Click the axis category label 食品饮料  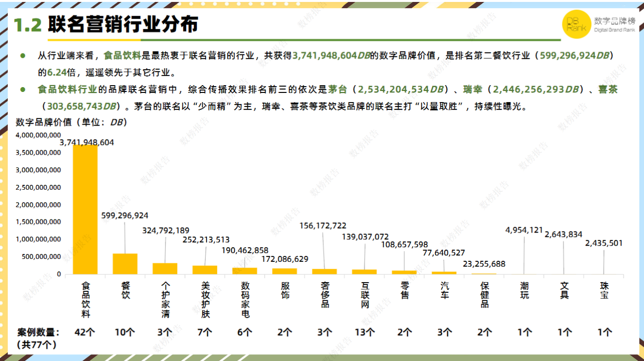point(86,300)
